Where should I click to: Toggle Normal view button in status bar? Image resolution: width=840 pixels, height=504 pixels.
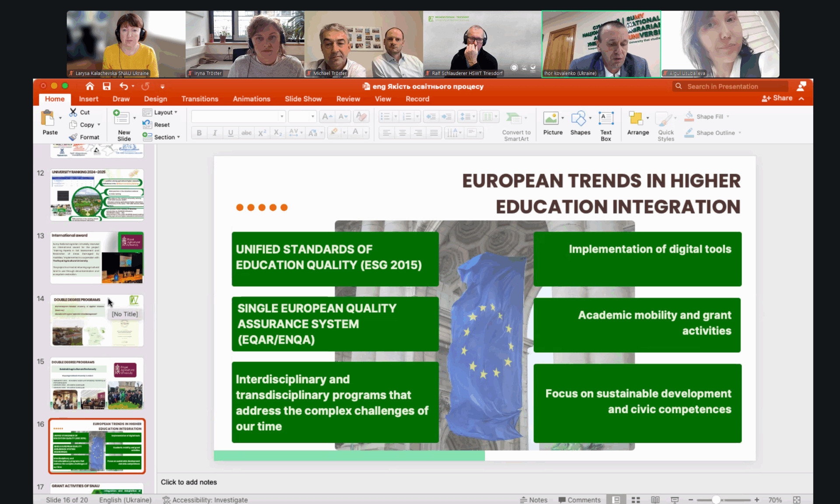coord(616,500)
